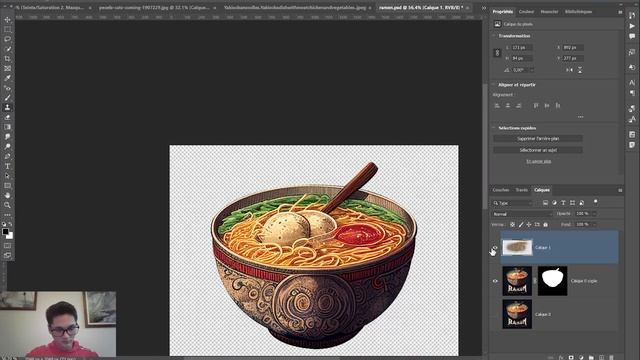Open the Fond fill value dropdown
The width and height of the screenshot is (640, 360).
[x=594, y=224]
